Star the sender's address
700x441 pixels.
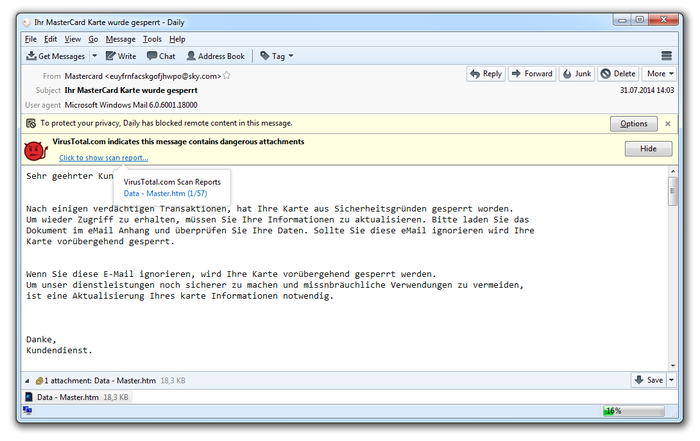point(227,75)
